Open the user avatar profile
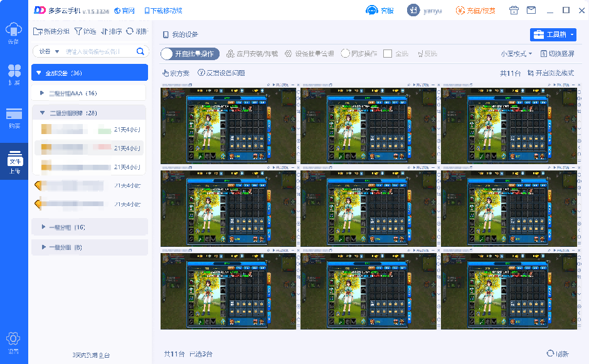The width and height of the screenshot is (589, 364). [x=413, y=10]
